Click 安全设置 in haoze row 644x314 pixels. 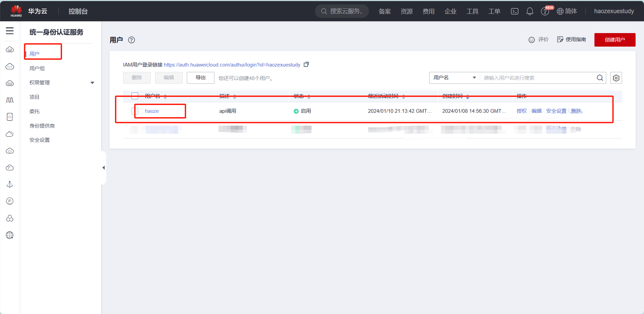[556, 111]
